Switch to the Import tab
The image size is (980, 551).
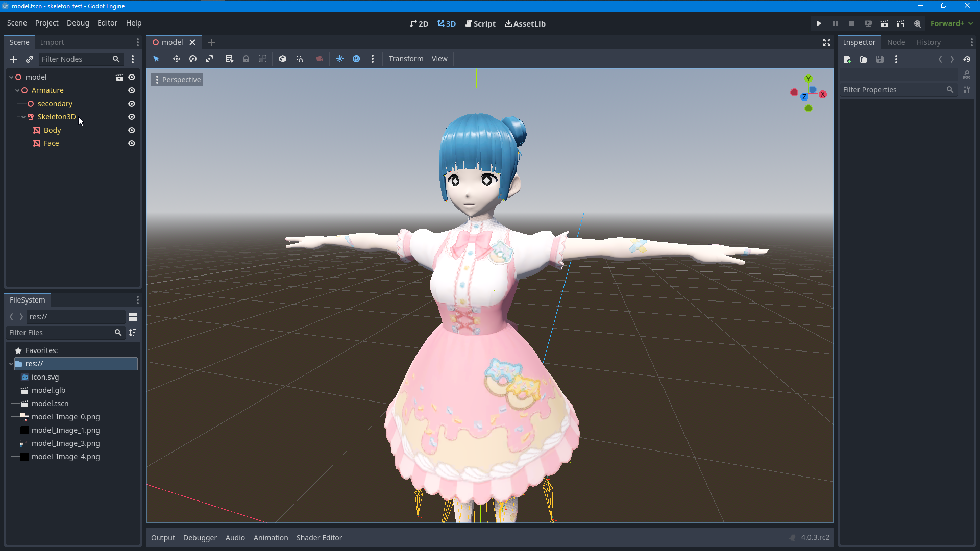point(53,42)
